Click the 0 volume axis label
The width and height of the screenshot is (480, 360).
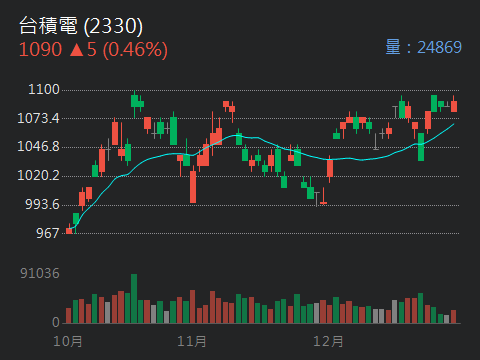[56, 322]
